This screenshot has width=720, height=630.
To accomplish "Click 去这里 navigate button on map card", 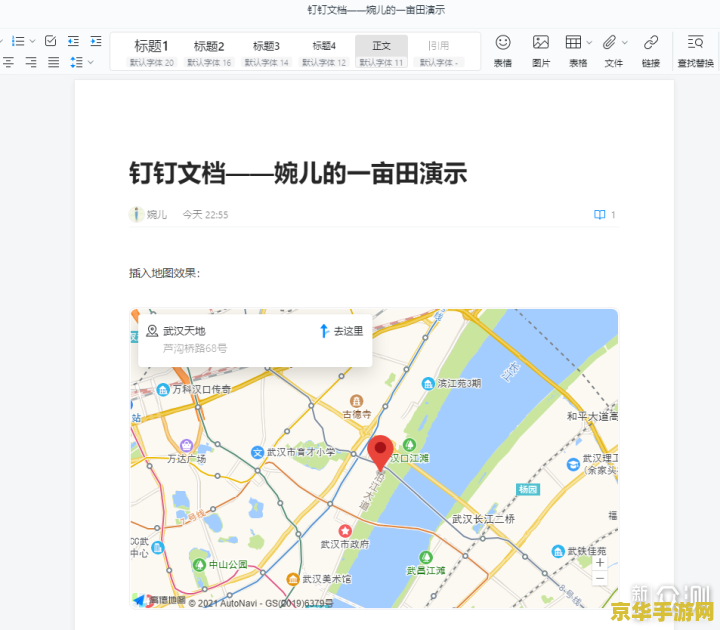I will tap(342, 331).
